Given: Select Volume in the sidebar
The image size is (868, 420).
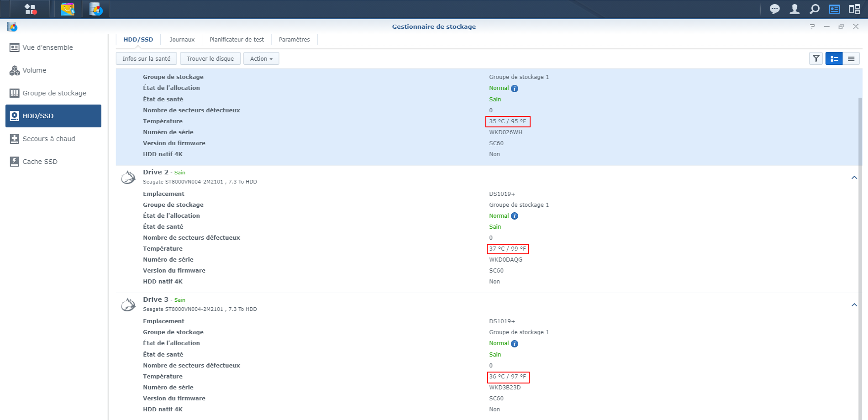Looking at the screenshot, I should (x=34, y=70).
